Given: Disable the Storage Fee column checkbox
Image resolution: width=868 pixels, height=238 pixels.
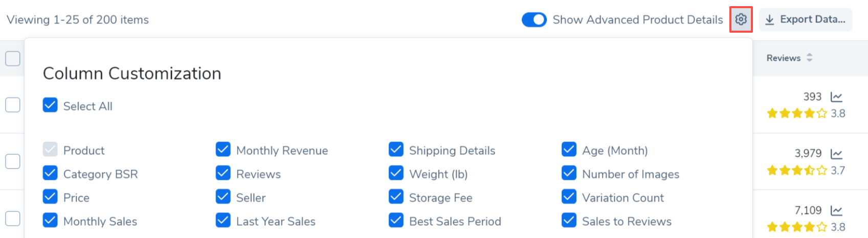Looking at the screenshot, I should [396, 197].
